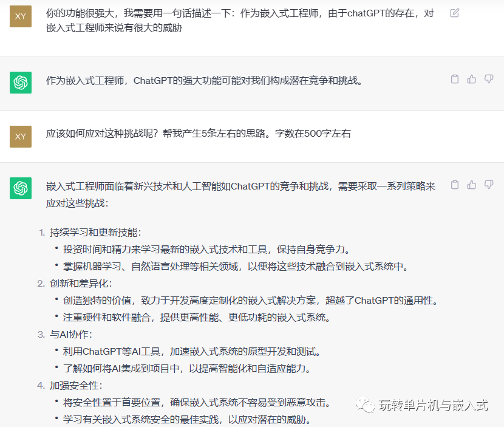Click the edit pencil icon on first user message
504x427 pixels.
[x=454, y=13]
